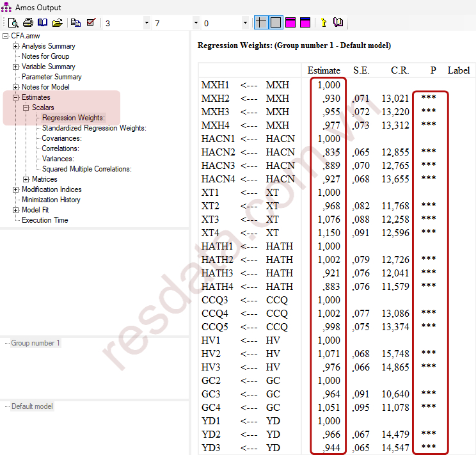Collapse the Estimates tree node

click(16, 97)
